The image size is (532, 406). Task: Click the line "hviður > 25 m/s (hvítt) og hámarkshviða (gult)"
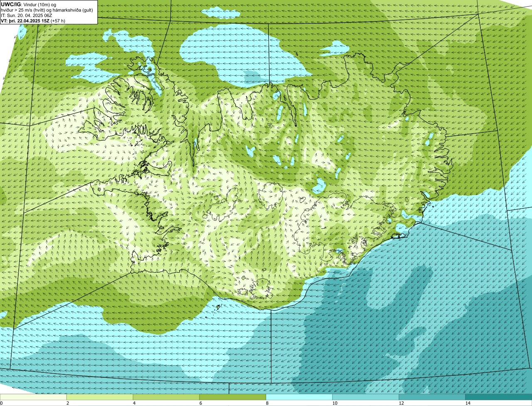click(47, 10)
